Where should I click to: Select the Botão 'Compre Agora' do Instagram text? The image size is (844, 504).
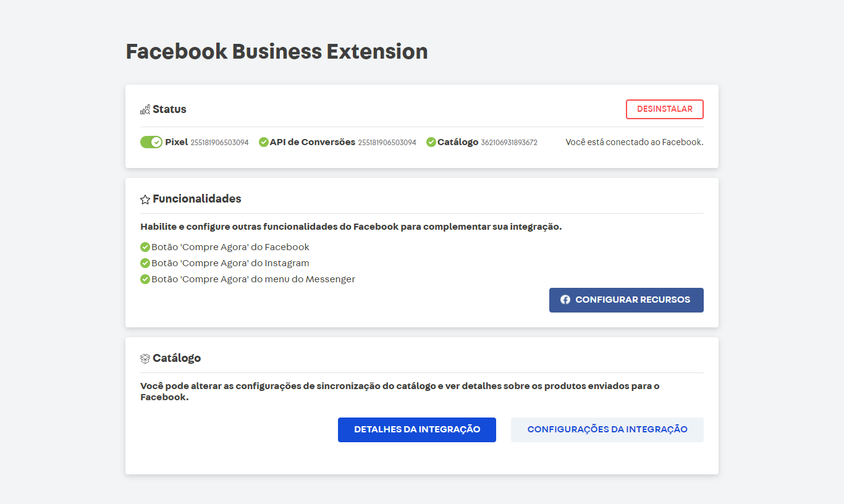230,263
